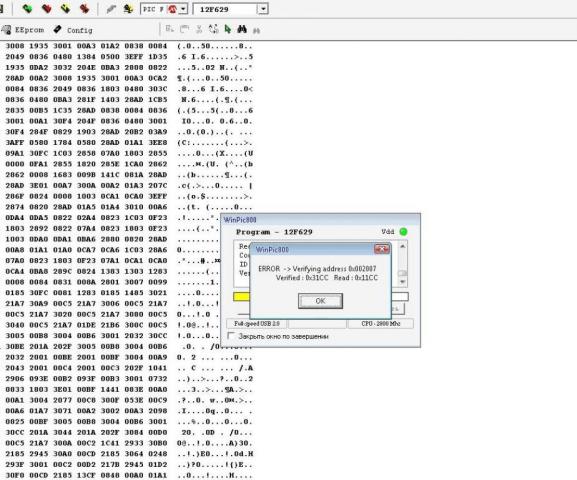Select hex value 008A
Viewport: 577px width, 480px height.
click(86, 282)
